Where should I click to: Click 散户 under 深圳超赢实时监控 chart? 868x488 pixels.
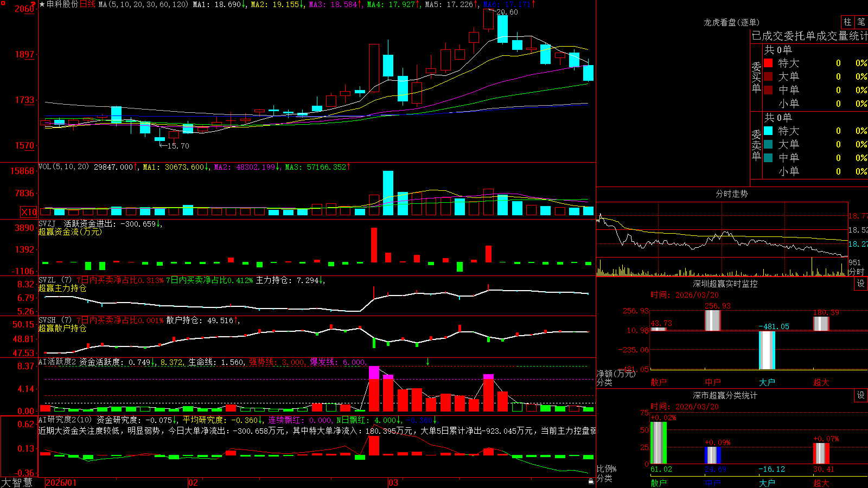[659, 382]
